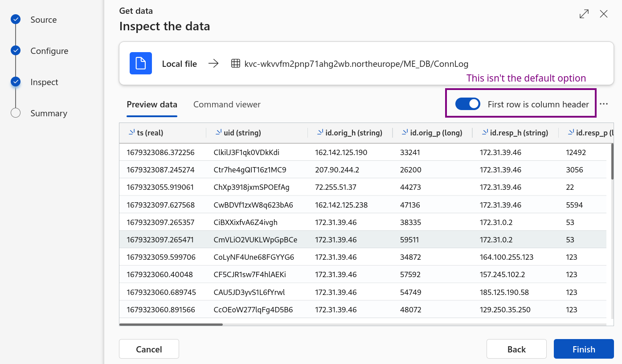Go to the Source step
This screenshot has height=364, width=622.
point(44,20)
